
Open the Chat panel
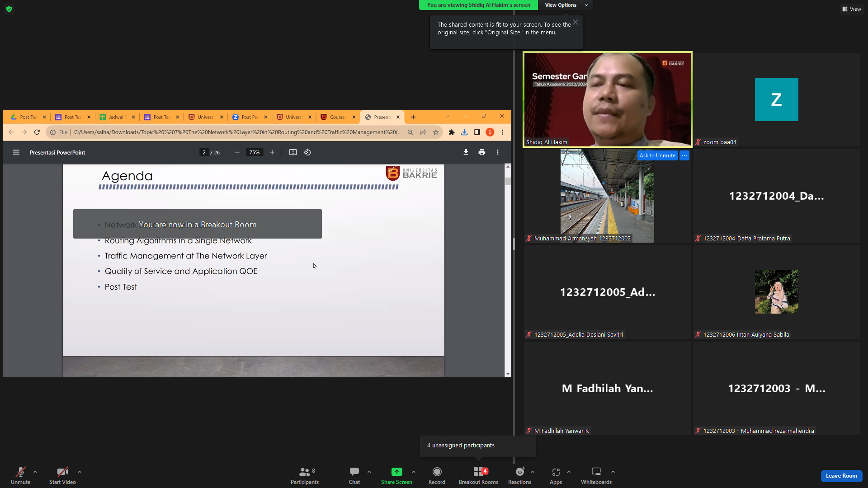click(x=354, y=475)
